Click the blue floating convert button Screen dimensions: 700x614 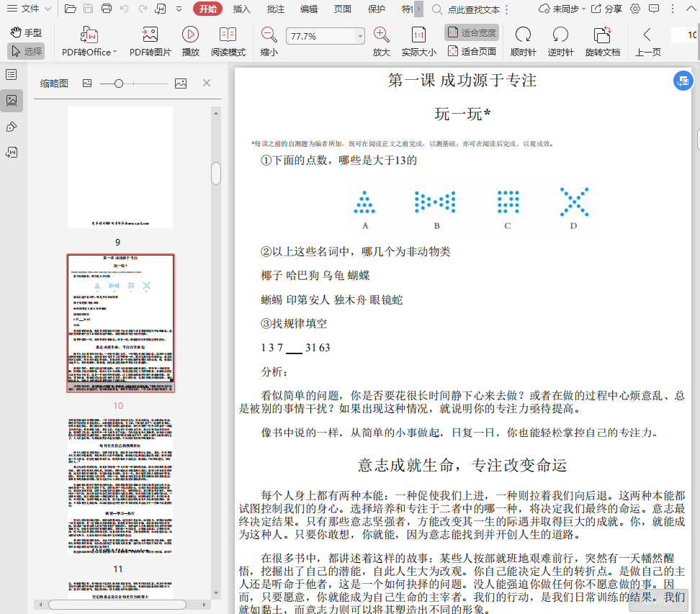tap(683, 81)
